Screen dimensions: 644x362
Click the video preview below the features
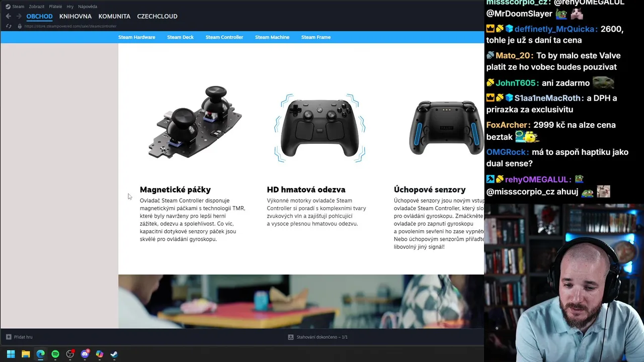[301, 302]
